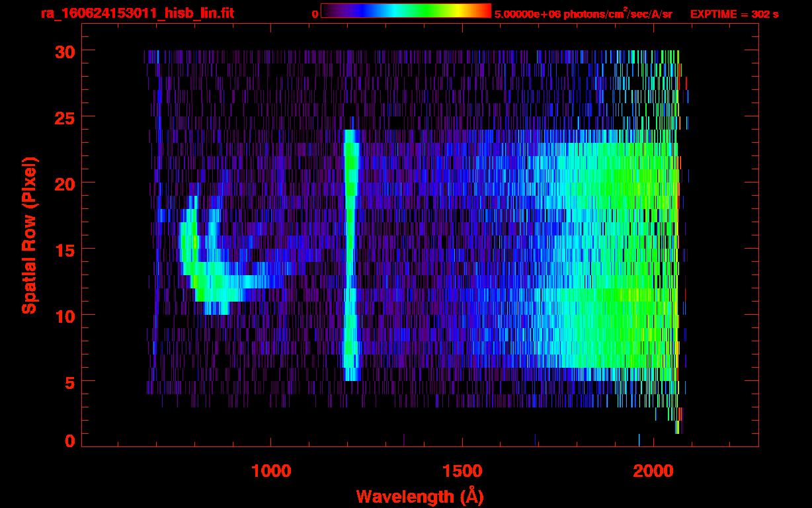The height and width of the screenshot is (508, 812).
Task: Select the EXPTIME = 302 s text
Action: coord(734,14)
